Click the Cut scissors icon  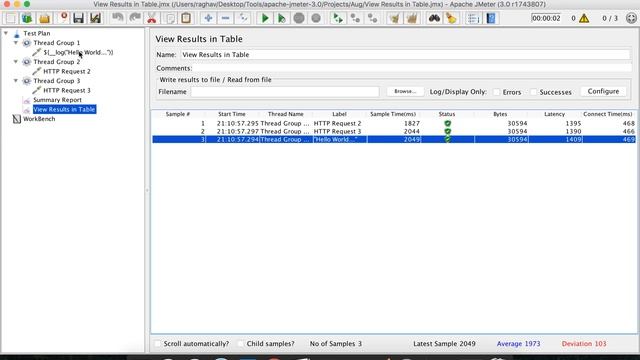click(x=152, y=18)
